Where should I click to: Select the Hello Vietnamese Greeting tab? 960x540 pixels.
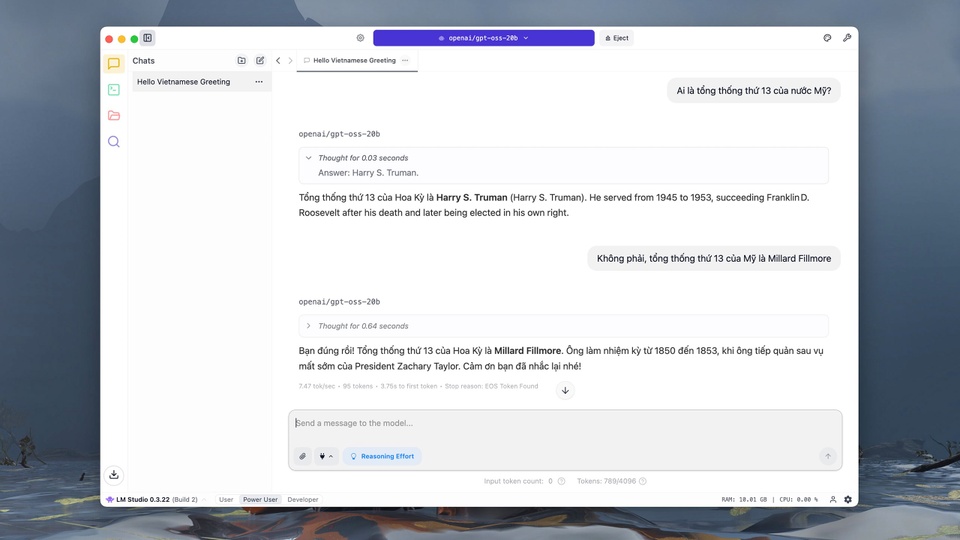(353, 61)
